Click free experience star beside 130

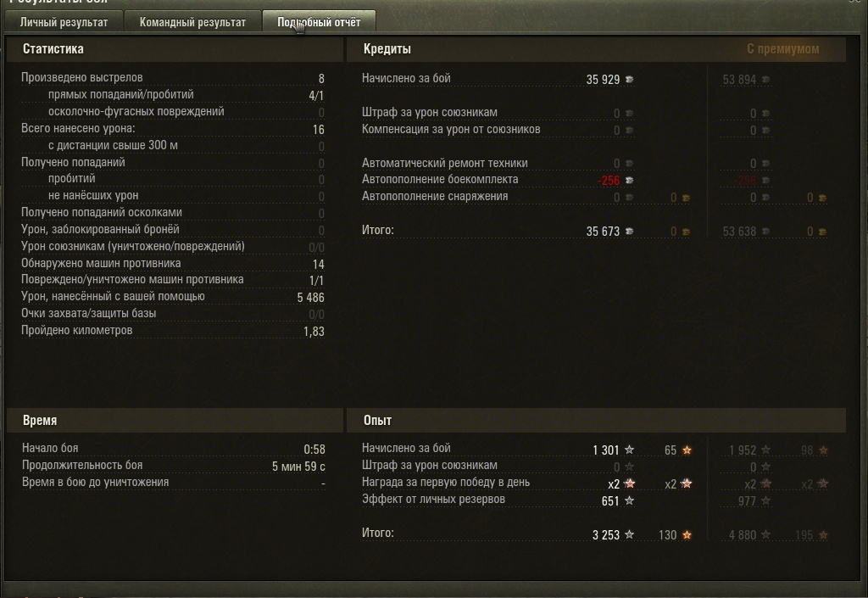tap(687, 534)
